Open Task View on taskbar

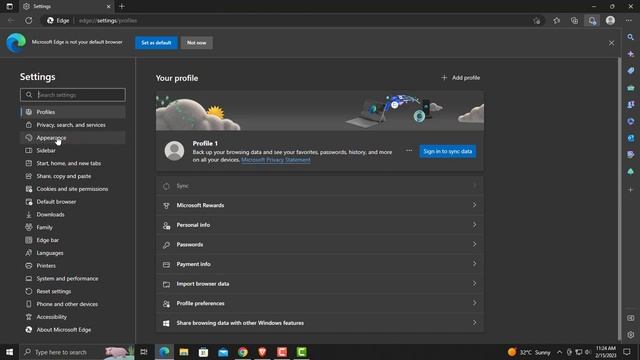click(x=144, y=352)
